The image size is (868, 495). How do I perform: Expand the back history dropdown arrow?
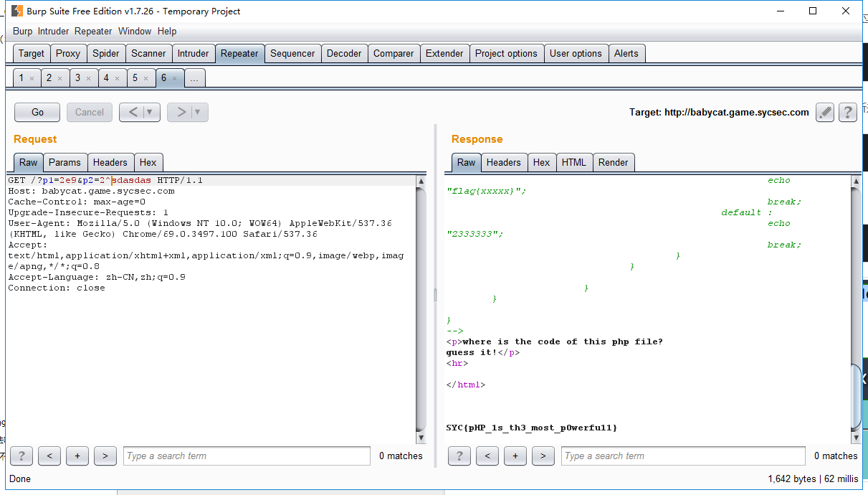[151, 112]
